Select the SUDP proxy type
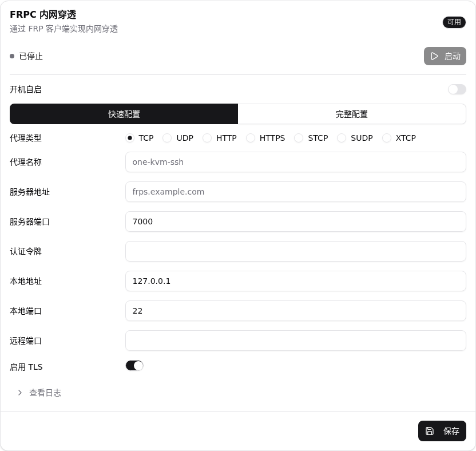Viewport: 476px width, 451px height. pos(342,138)
